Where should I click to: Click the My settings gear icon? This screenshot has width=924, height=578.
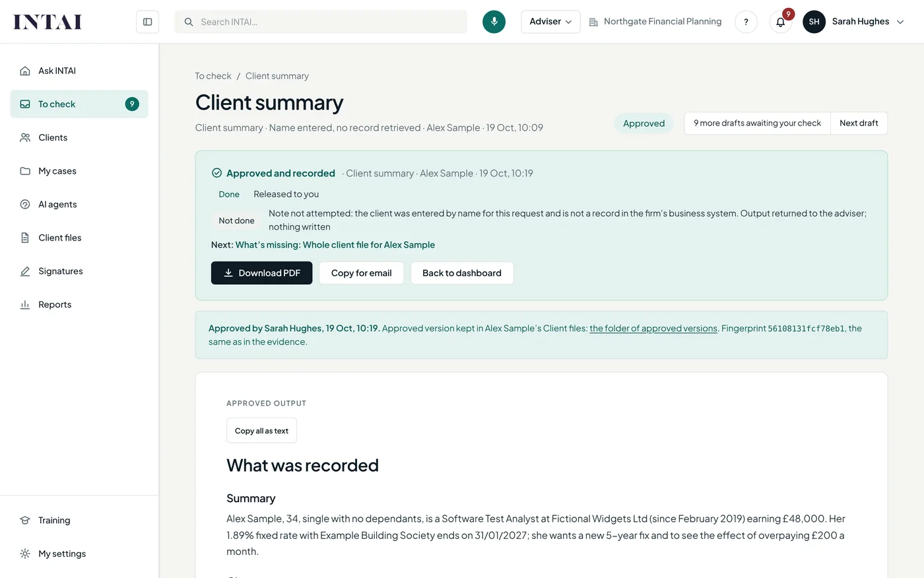[x=25, y=554]
